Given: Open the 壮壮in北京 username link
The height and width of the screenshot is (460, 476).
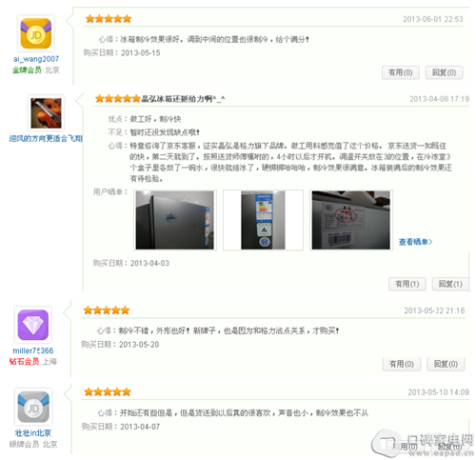Looking at the screenshot, I should coord(33,432).
